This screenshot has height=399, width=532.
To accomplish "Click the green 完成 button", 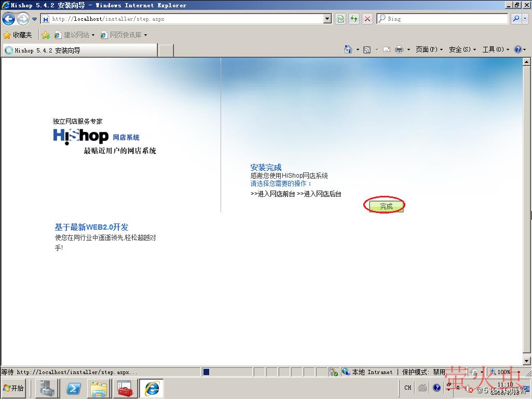I will click(x=386, y=206).
